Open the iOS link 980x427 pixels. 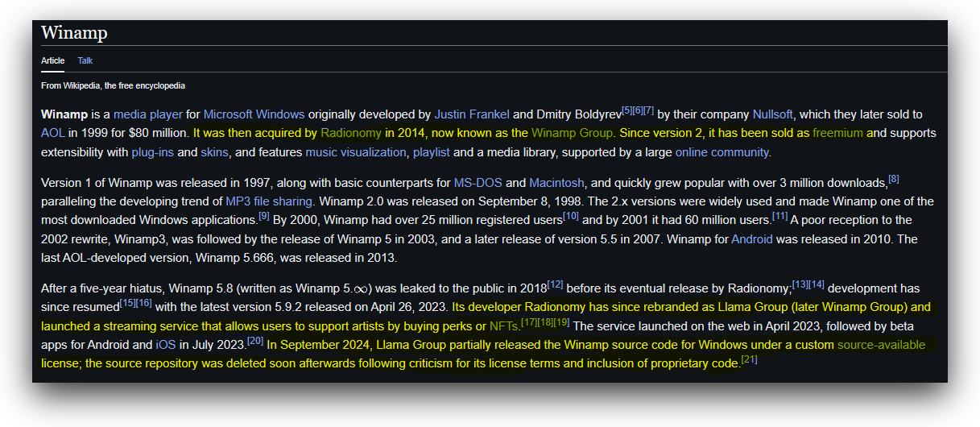[x=165, y=345]
